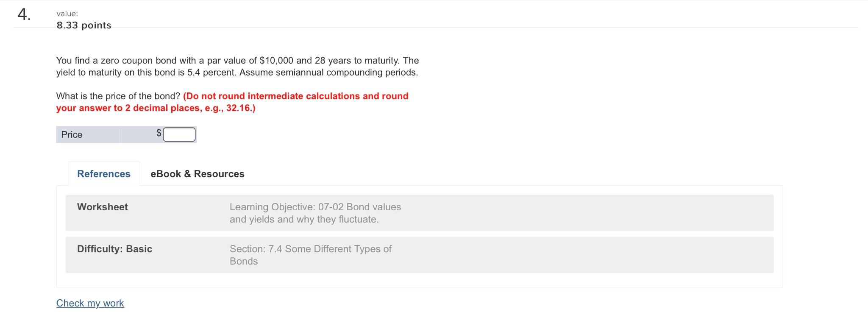Viewport: 868px width, 326px height.
Task: Click the Difficulty: Basic label
Action: [x=114, y=249]
